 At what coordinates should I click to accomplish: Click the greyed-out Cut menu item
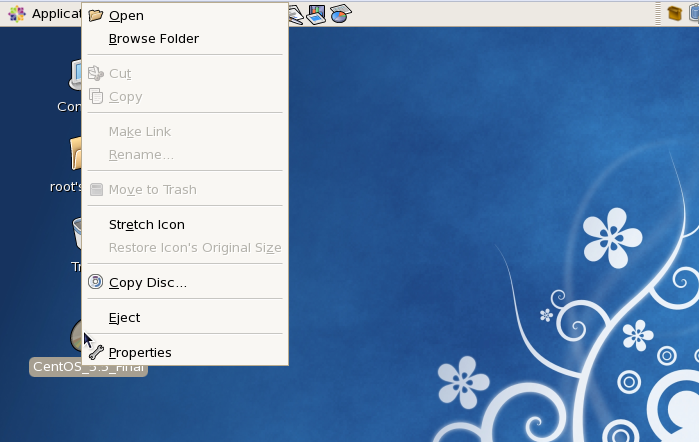[185, 74]
